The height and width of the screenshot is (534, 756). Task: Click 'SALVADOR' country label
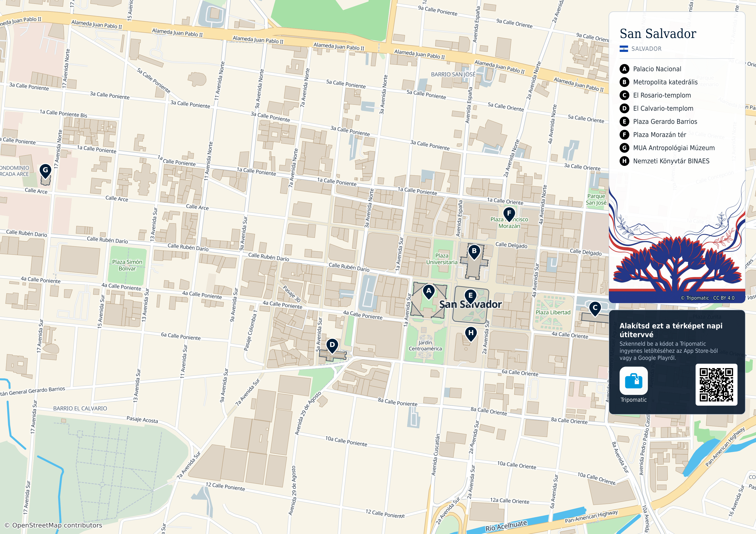coord(646,49)
